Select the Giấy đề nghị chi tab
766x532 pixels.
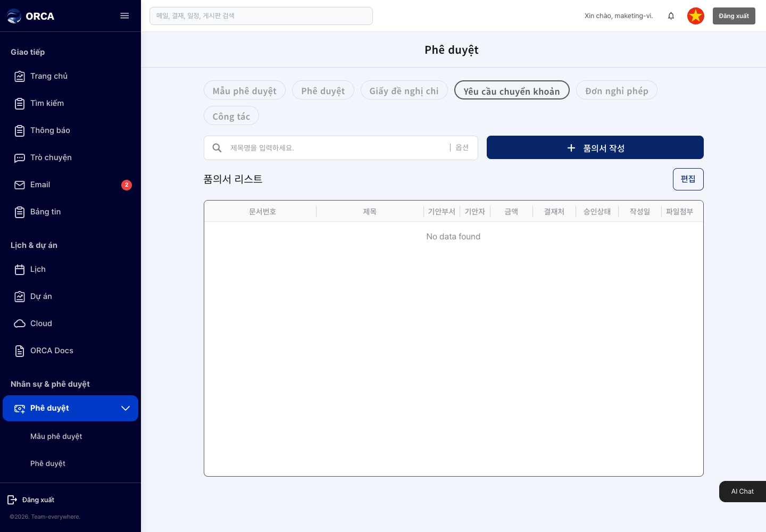click(x=404, y=90)
